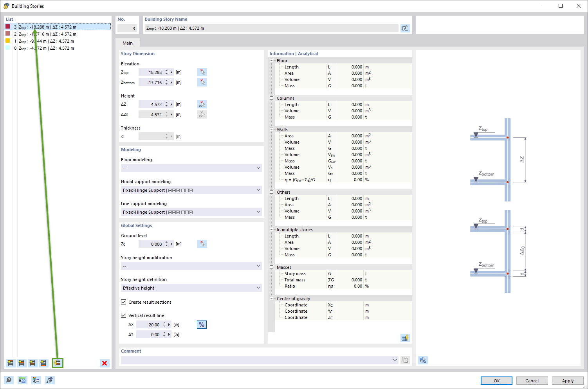Open Story height definition dropdown
The image size is (588, 389).
[x=191, y=288]
